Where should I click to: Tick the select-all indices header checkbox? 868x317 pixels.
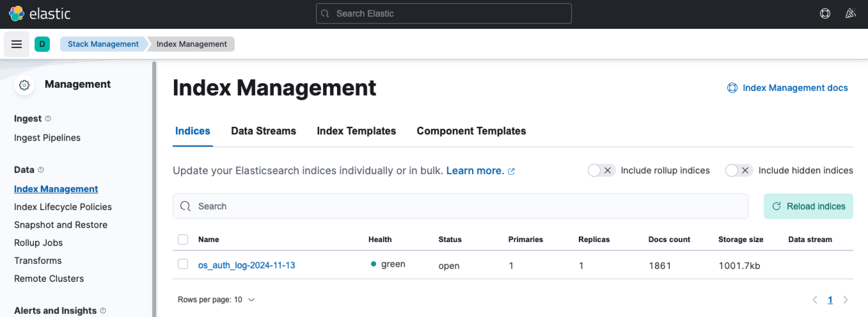point(183,240)
